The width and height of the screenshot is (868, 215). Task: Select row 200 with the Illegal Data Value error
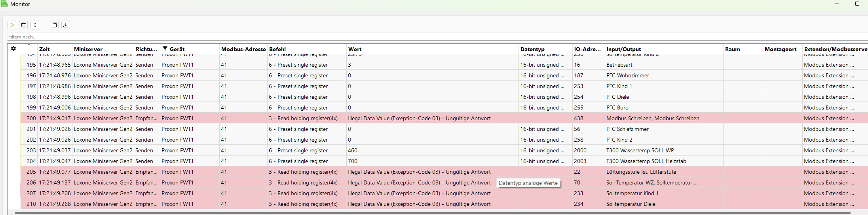coord(419,118)
